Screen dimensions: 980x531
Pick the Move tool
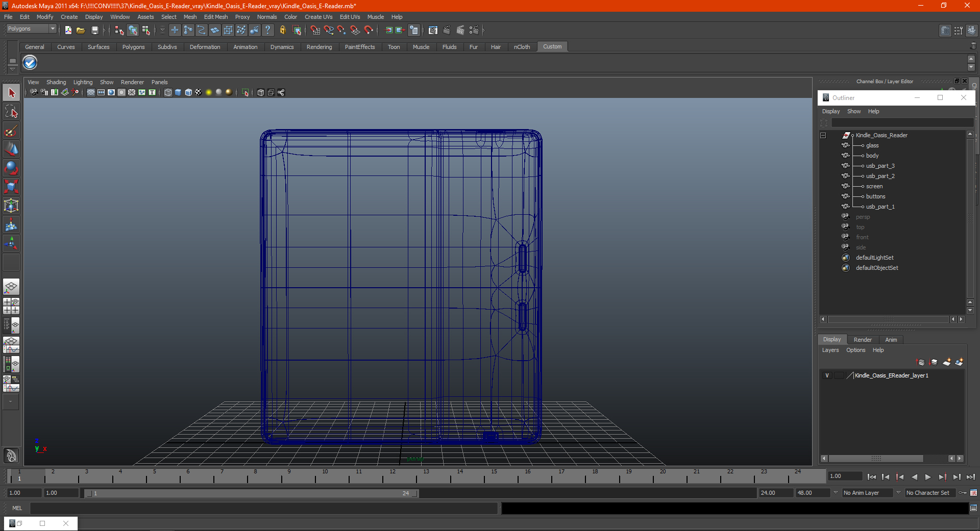[11, 149]
